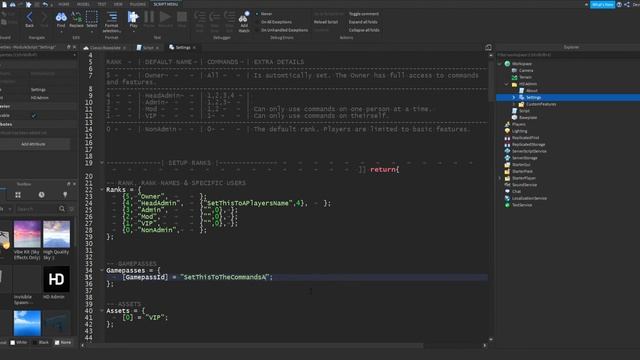This screenshot has width=640, height=360.
Task: Click the Explorer filter workspace field
Action: (567, 55)
